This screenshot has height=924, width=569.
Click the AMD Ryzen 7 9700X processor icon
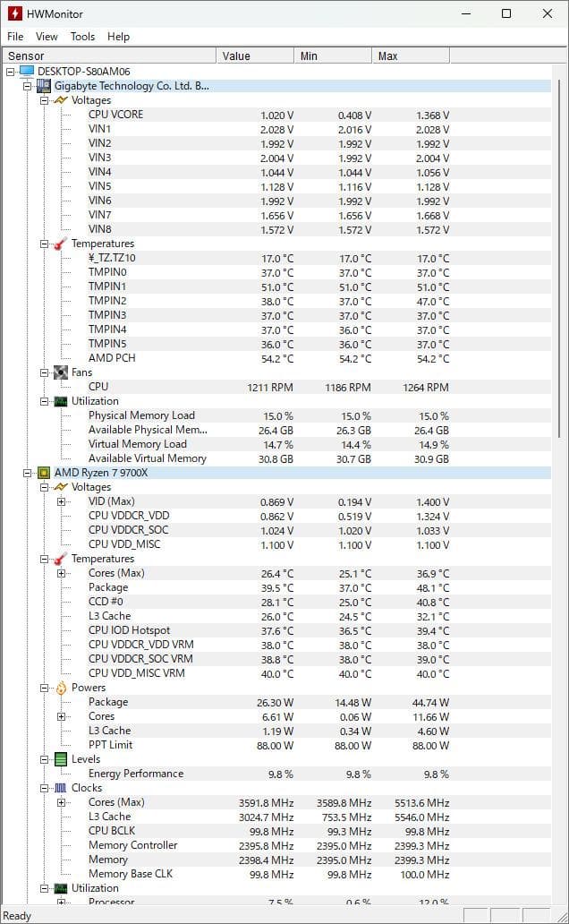(x=43, y=472)
